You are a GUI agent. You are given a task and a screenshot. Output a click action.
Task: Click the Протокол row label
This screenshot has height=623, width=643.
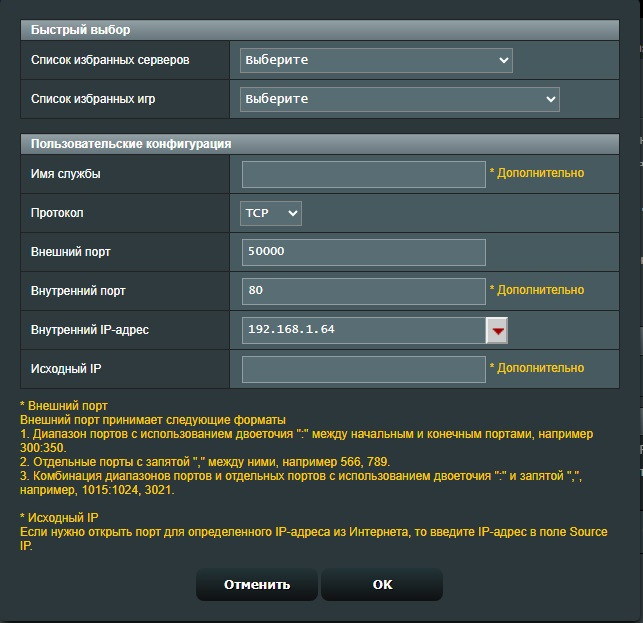pyautogui.click(x=58, y=213)
